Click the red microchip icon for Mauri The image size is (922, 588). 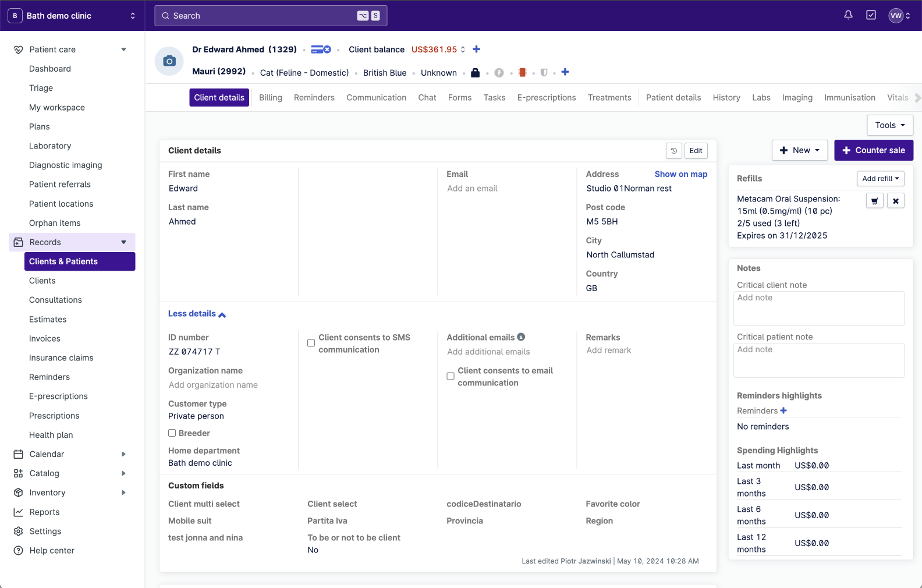coord(522,73)
